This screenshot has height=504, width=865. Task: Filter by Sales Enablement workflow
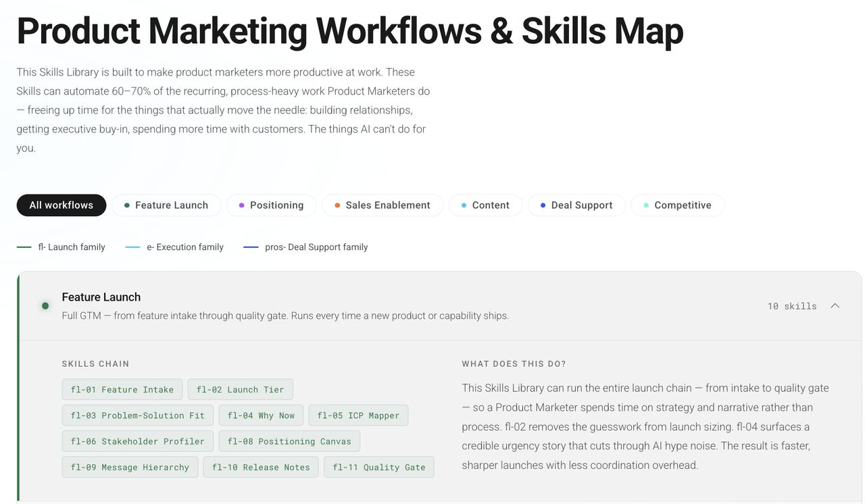[382, 205]
